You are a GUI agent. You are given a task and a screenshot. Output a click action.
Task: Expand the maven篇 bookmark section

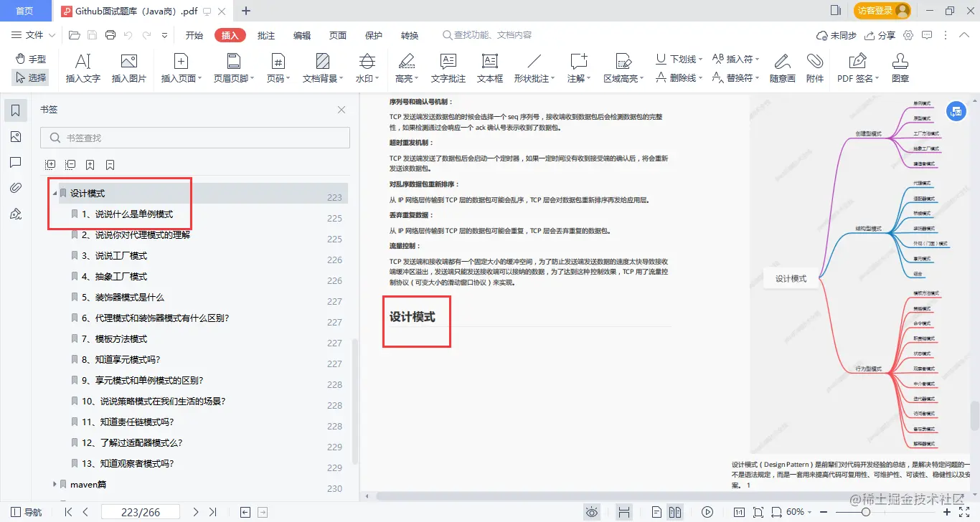point(55,484)
